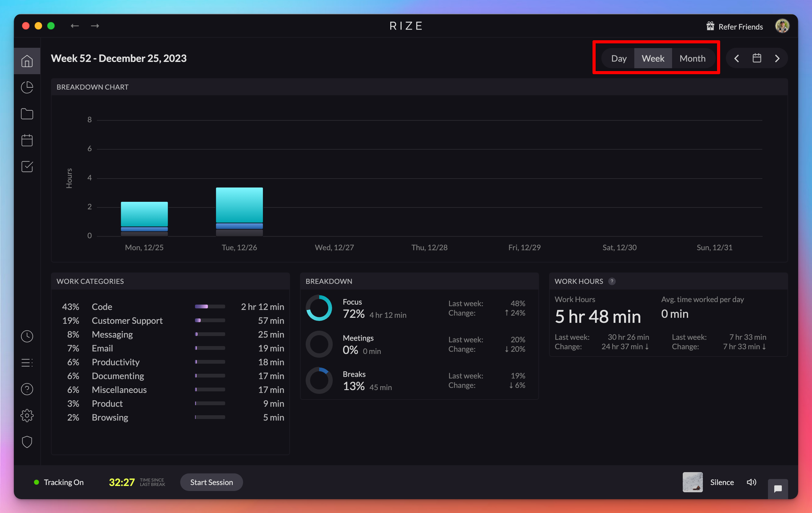
Task: Go forward with the right arrow
Action: [95, 26]
